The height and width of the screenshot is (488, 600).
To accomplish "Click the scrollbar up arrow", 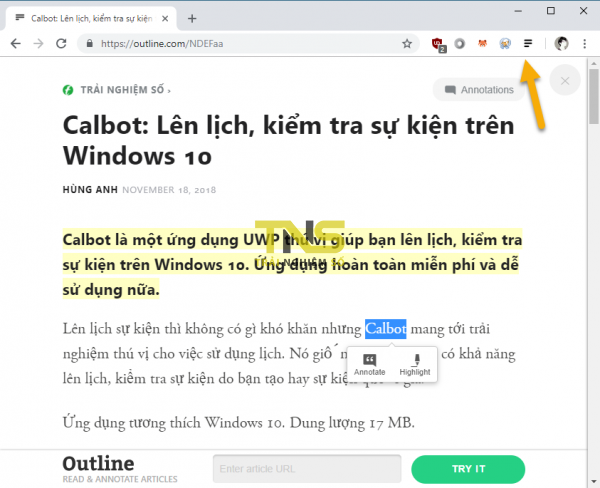I will [593, 63].
